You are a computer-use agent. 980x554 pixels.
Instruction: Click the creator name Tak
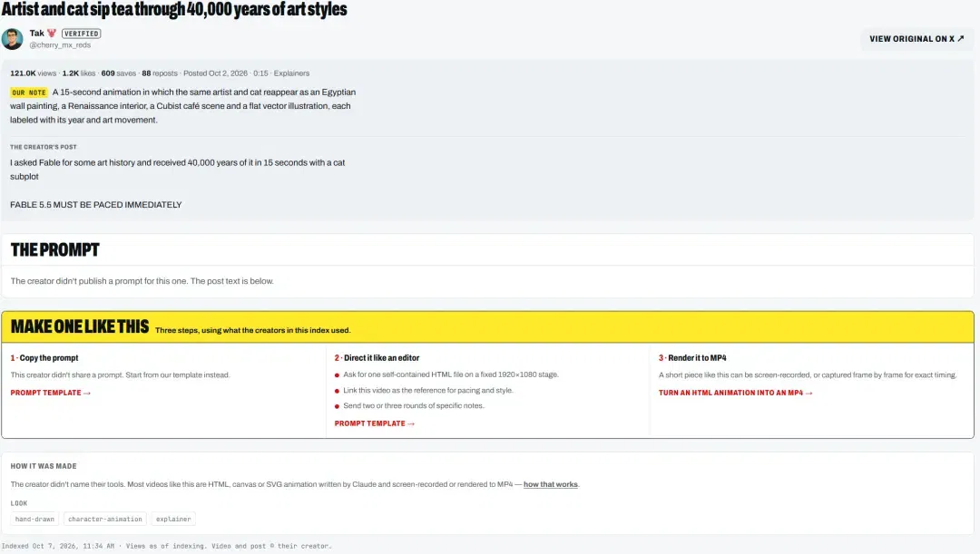click(x=37, y=34)
